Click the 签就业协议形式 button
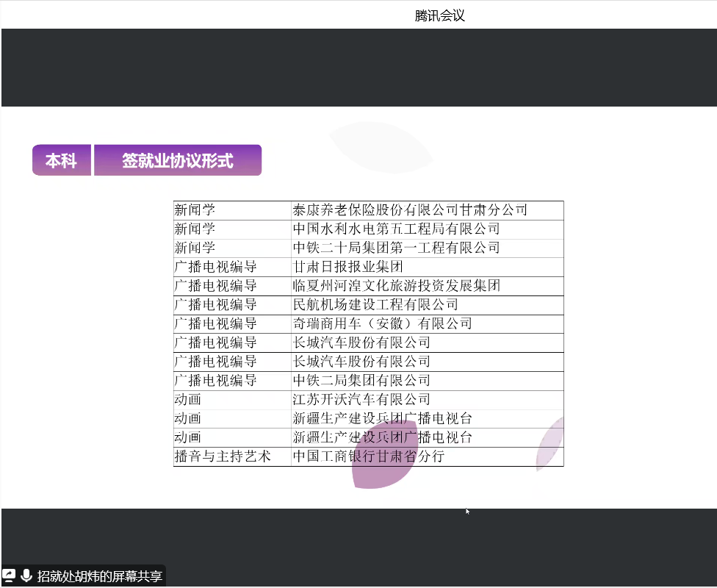 pos(178,159)
